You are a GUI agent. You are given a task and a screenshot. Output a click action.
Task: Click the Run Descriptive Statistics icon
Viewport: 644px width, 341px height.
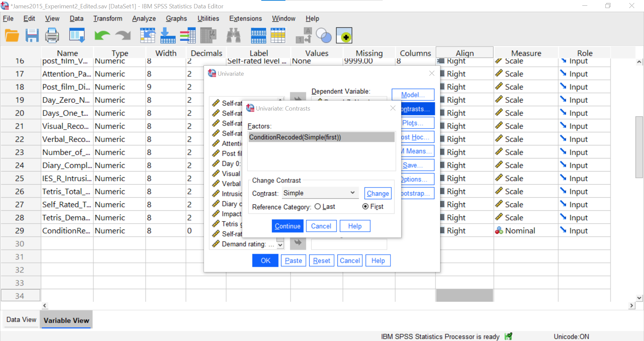(x=208, y=36)
